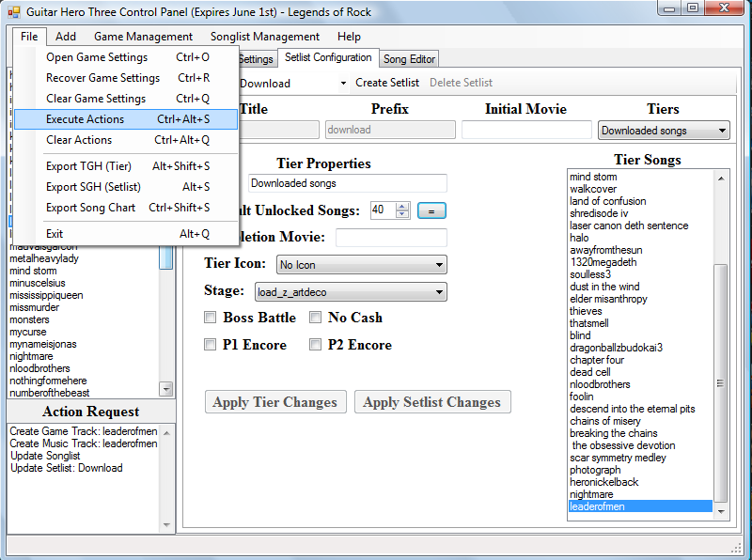Open the Songlist Management menu

click(265, 37)
